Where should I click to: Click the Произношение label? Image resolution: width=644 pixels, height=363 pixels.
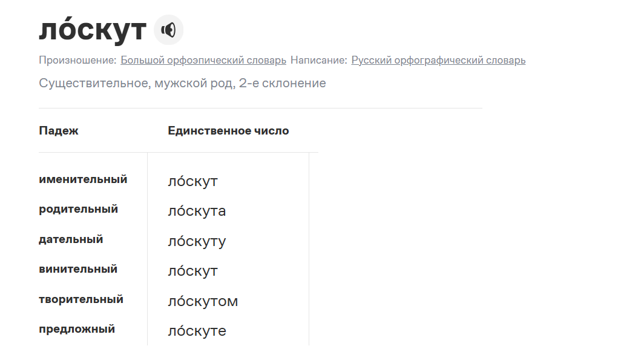(x=77, y=60)
